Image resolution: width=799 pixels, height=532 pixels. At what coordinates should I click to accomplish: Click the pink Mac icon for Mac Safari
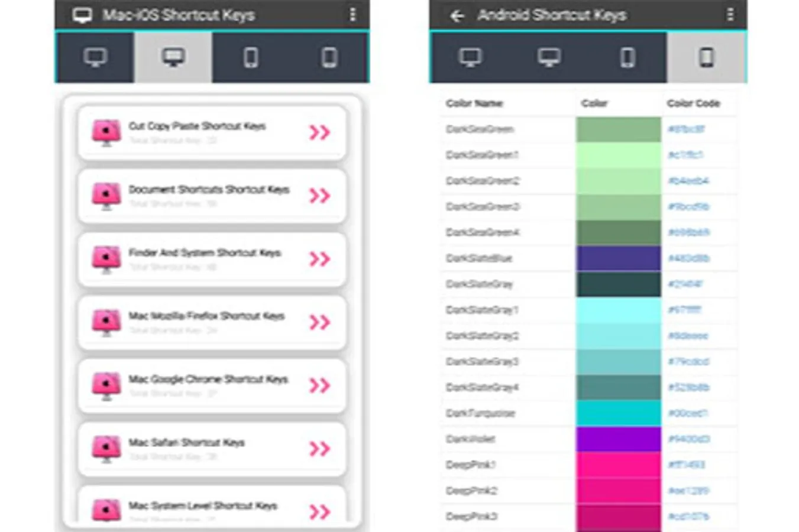(x=106, y=448)
